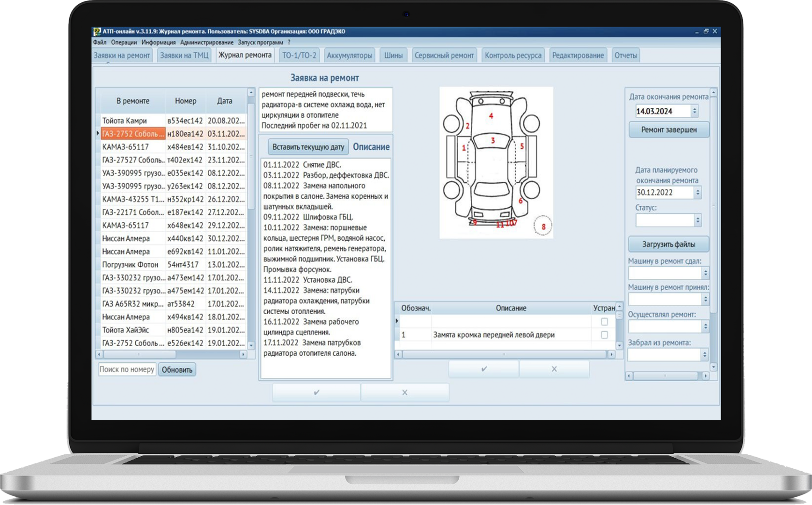Tick the checkbox in the empty defect row

(x=604, y=321)
